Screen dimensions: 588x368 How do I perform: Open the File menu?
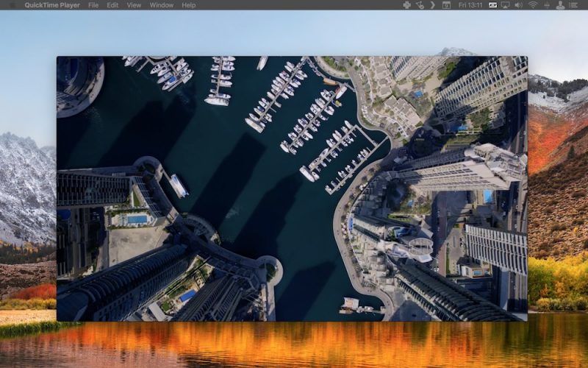(93, 5)
